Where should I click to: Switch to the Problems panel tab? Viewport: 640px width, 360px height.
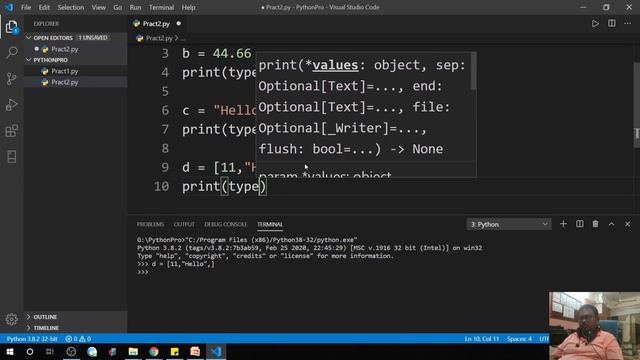click(x=150, y=224)
